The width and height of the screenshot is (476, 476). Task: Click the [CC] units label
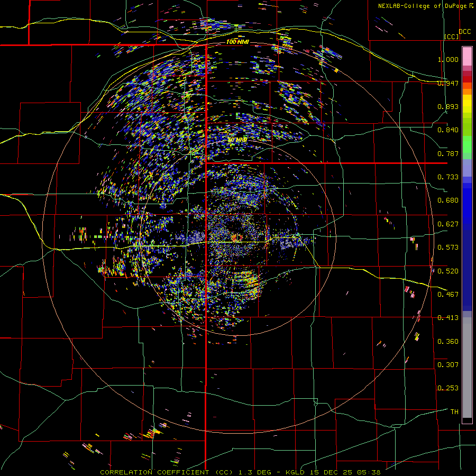pos(452,36)
